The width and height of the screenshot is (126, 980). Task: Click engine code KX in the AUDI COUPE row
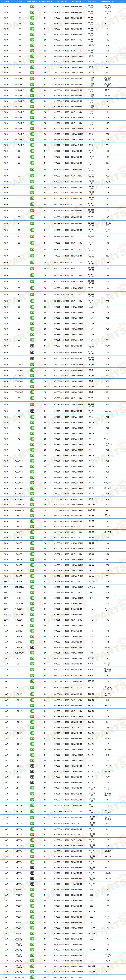point(107,554)
